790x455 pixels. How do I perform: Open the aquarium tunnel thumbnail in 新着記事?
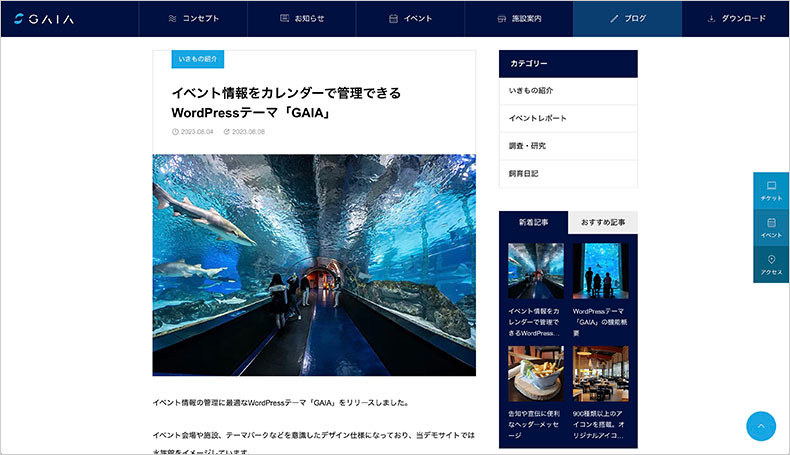[536, 271]
